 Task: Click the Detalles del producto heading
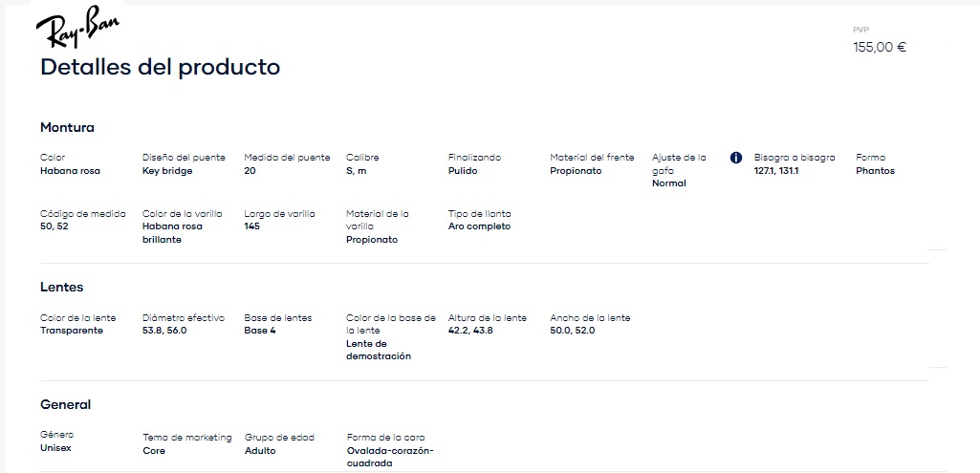(160, 67)
